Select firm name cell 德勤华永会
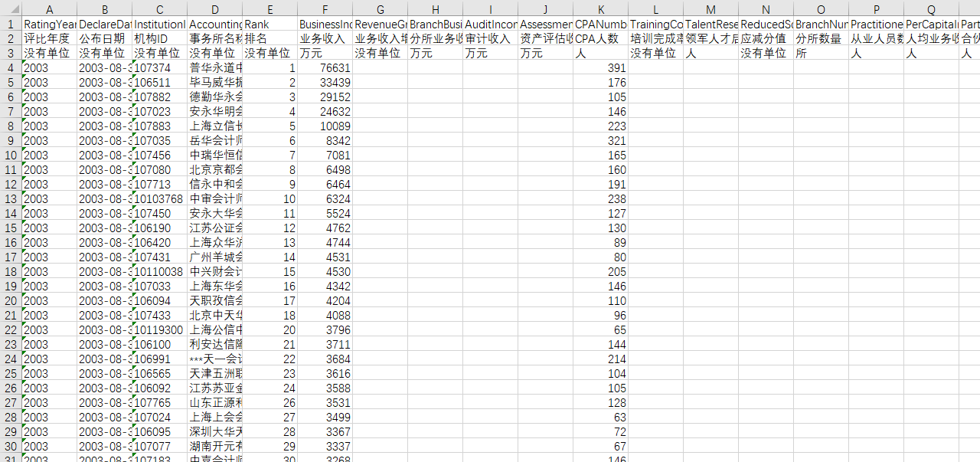Viewport: 980px width, 462px height. 215,97
